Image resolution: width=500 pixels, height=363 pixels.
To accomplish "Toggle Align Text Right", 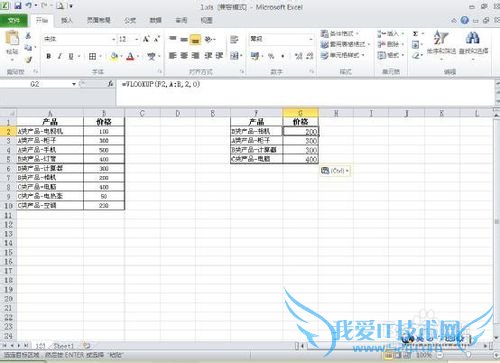I will pyautogui.click(x=196, y=56).
